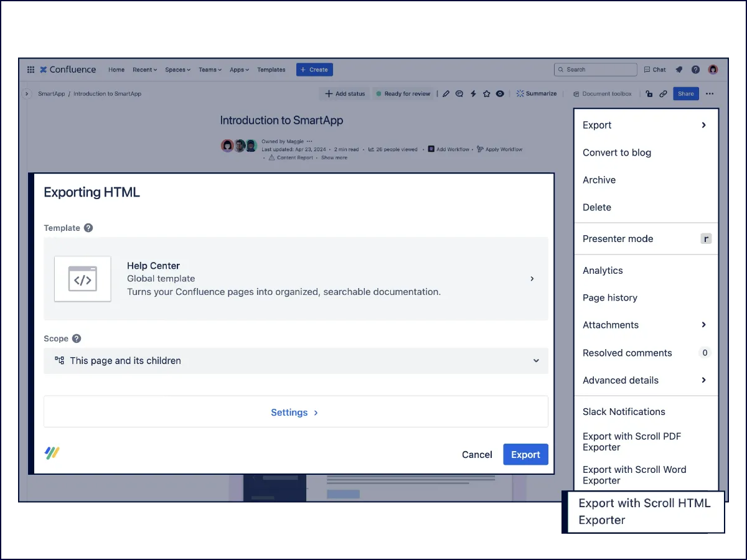Open the comments speech bubble icon
747x560 pixels.
click(459, 94)
